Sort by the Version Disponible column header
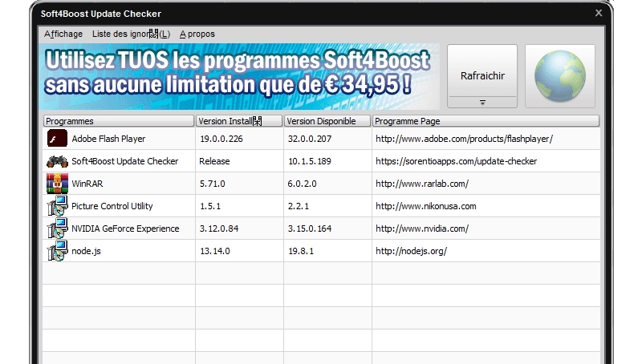Image resolution: width=642 pixels, height=364 pixels. (x=327, y=121)
